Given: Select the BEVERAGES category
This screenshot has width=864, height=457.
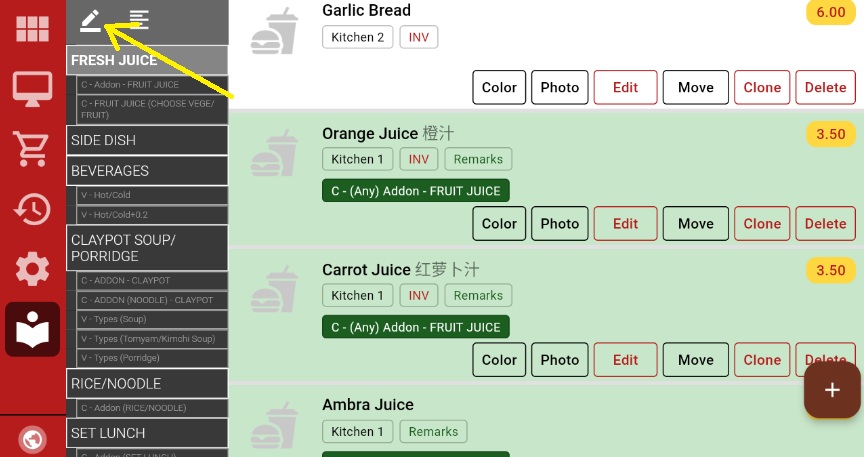Looking at the screenshot, I should pos(147,171).
